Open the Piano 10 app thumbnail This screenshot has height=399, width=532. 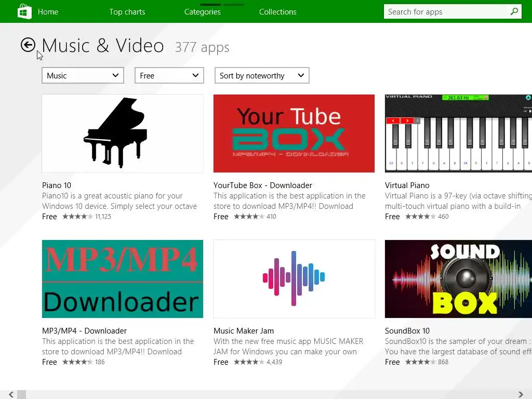click(123, 134)
